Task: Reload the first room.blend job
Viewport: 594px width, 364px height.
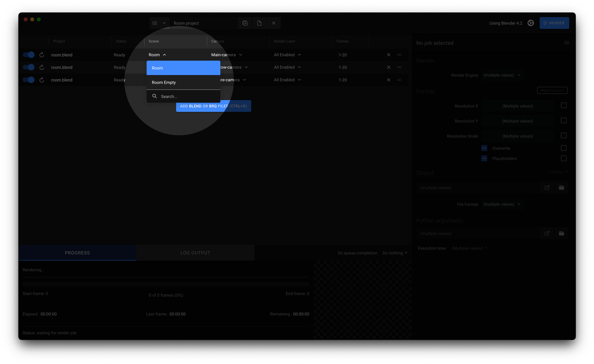Action: click(x=42, y=55)
